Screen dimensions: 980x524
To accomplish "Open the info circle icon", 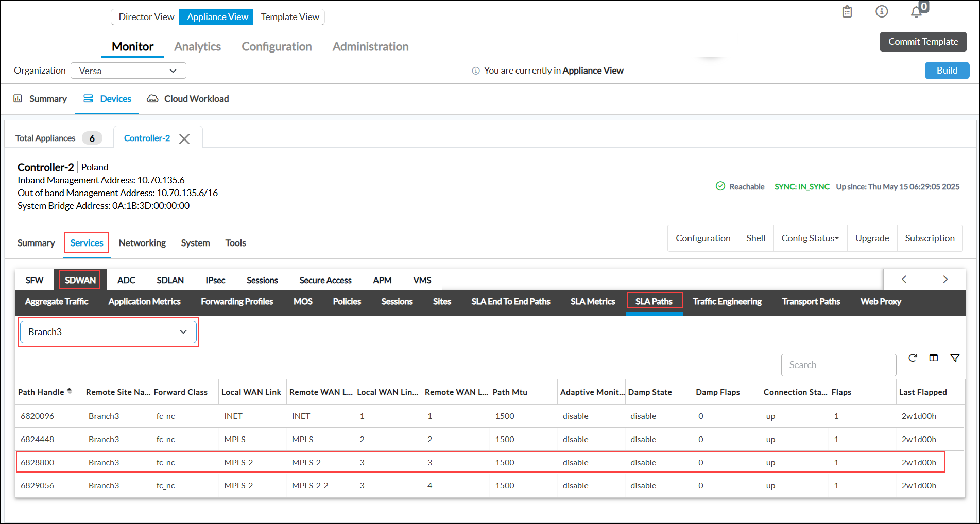I will tap(882, 11).
